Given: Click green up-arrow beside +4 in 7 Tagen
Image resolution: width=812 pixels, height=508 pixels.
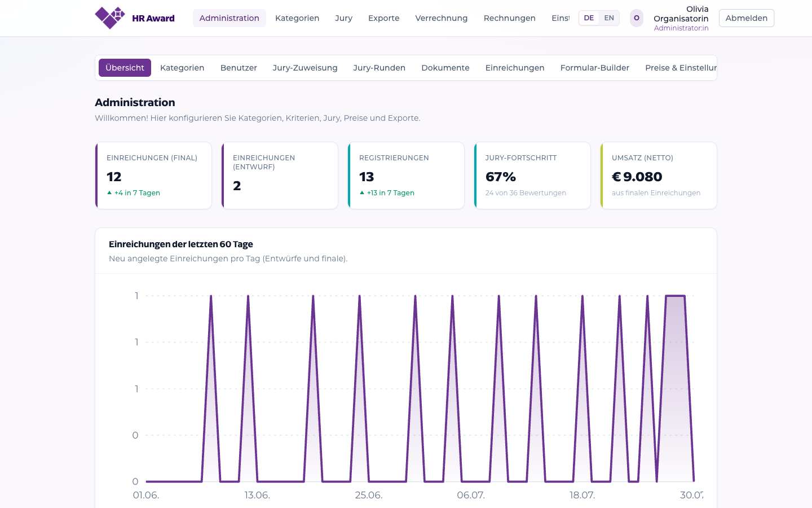Looking at the screenshot, I should click(109, 192).
